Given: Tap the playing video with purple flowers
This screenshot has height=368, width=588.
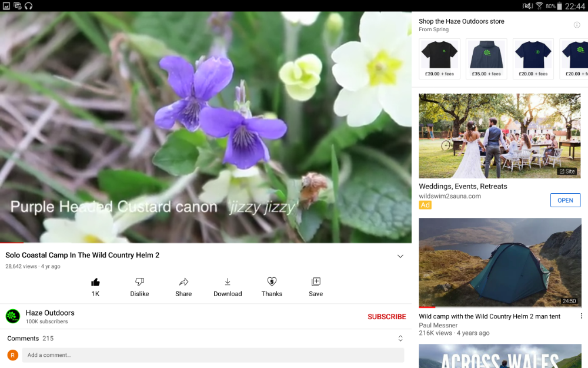Looking at the screenshot, I should (206, 127).
